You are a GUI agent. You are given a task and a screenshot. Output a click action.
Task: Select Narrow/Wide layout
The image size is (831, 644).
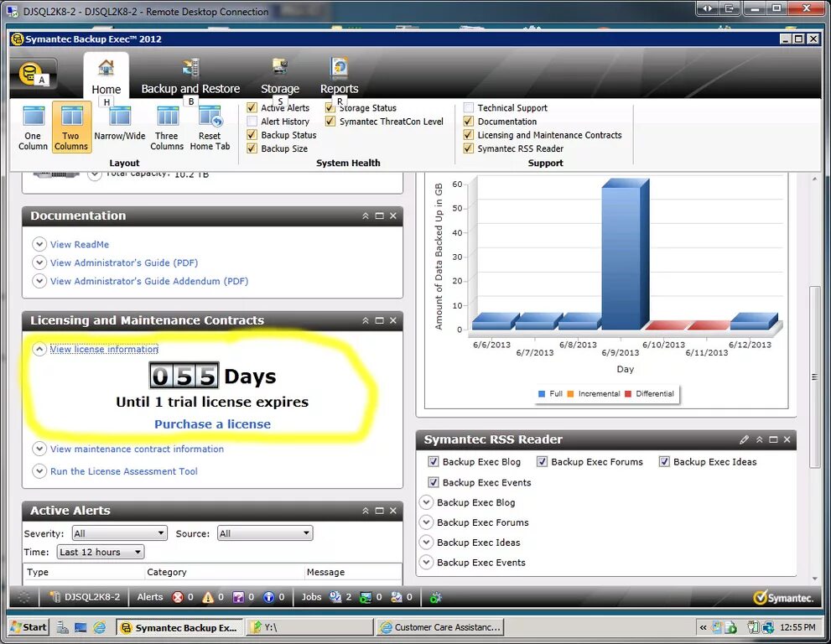120,125
